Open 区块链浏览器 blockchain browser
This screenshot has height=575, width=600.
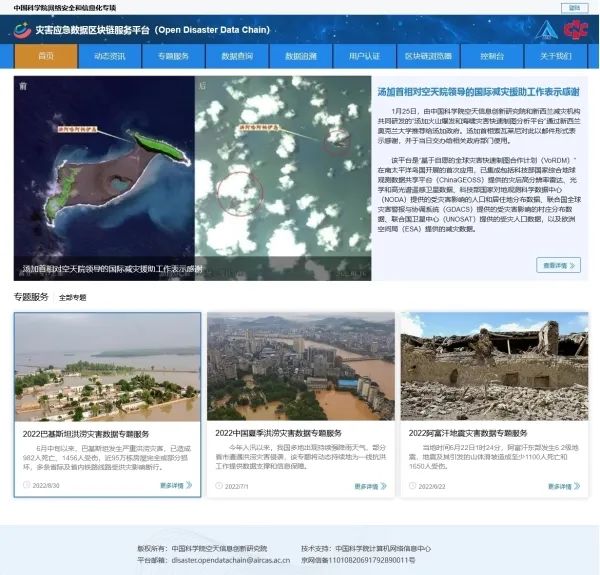click(x=427, y=56)
